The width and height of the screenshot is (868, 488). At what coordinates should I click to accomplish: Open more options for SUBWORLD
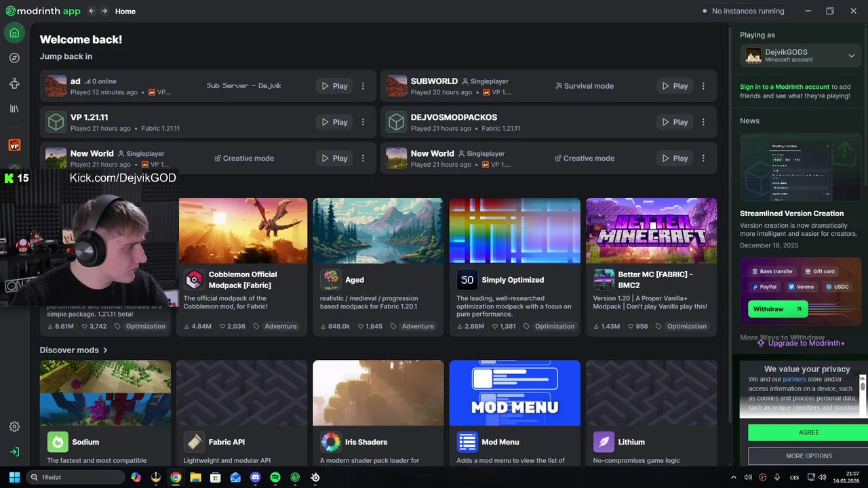pyautogui.click(x=703, y=86)
